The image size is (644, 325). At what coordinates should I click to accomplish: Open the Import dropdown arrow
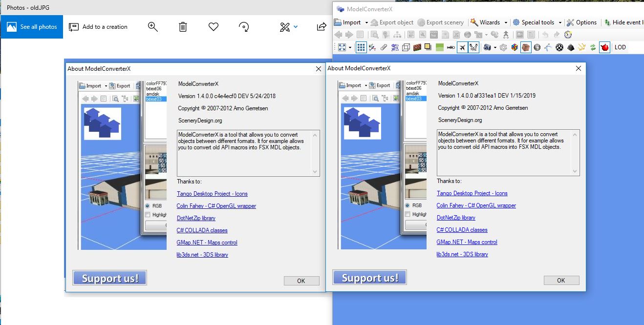[x=366, y=22]
